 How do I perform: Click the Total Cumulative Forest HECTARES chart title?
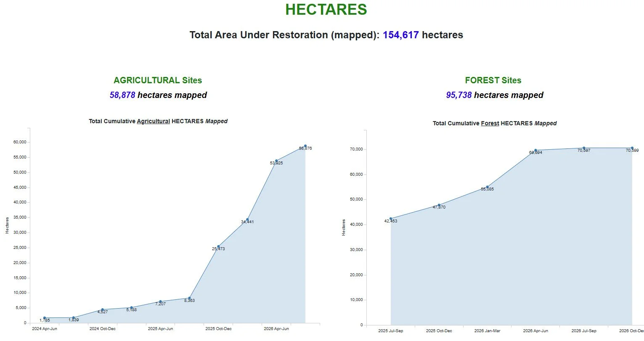click(495, 123)
